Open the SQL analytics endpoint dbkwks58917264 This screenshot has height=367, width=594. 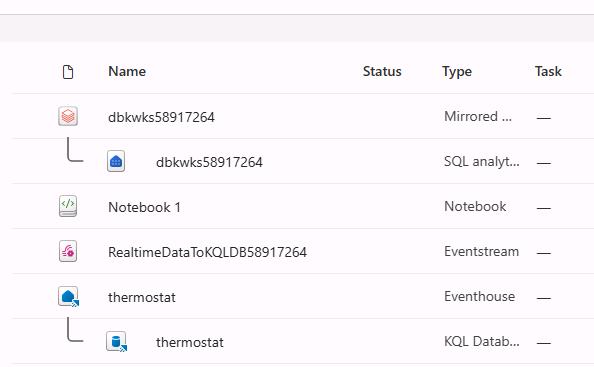point(209,162)
